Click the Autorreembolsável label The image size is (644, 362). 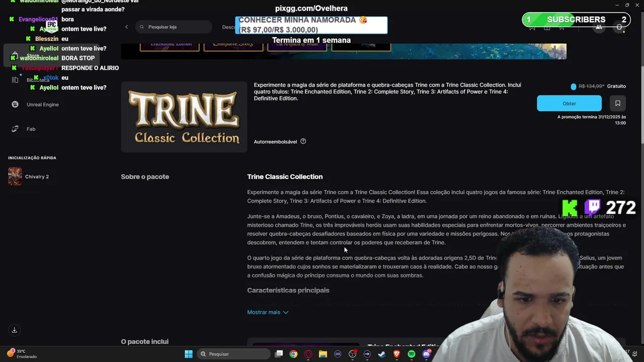[x=275, y=142]
